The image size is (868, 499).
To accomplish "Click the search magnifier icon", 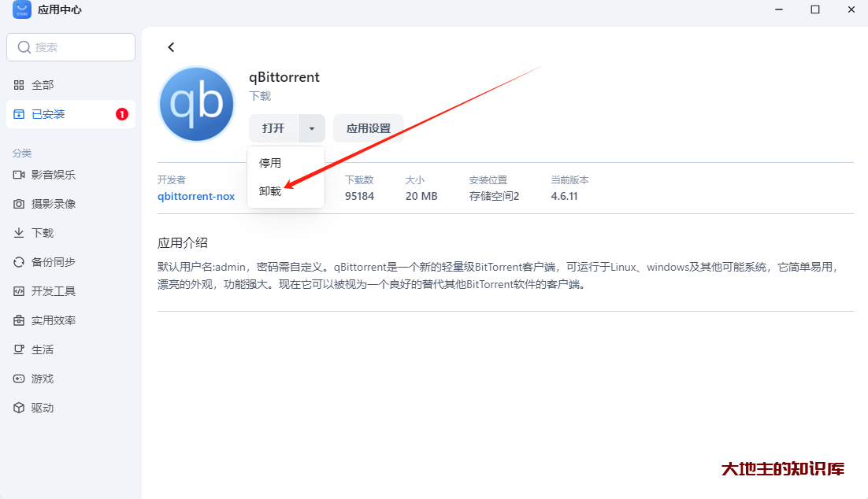I will [24, 47].
